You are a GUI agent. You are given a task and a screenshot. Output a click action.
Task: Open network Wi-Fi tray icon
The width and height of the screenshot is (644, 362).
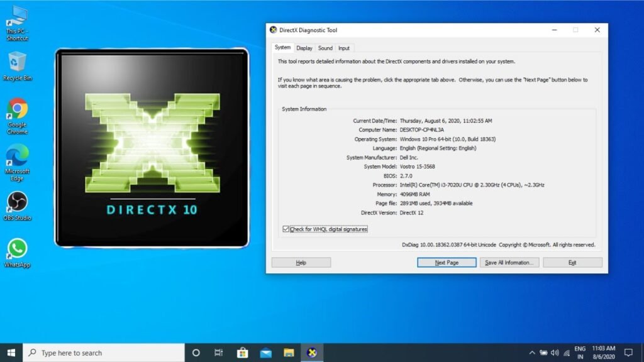coord(567,353)
